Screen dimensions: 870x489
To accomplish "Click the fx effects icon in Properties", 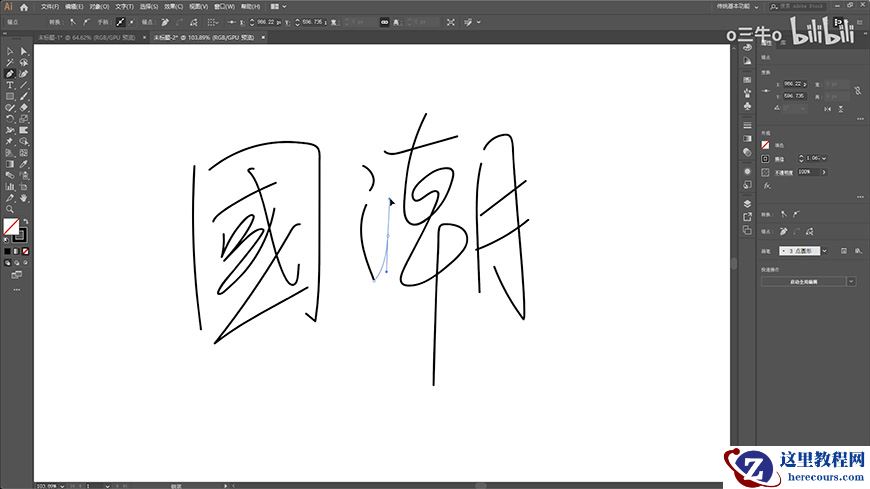I will pyautogui.click(x=766, y=185).
